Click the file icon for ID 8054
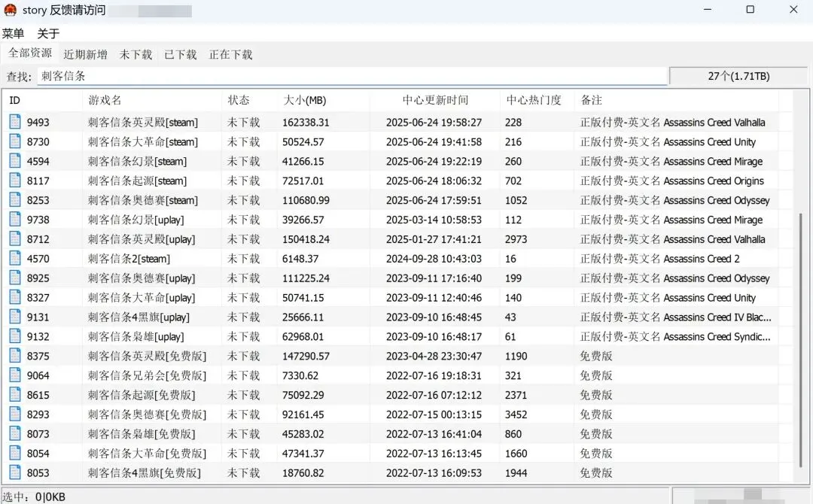 point(15,454)
